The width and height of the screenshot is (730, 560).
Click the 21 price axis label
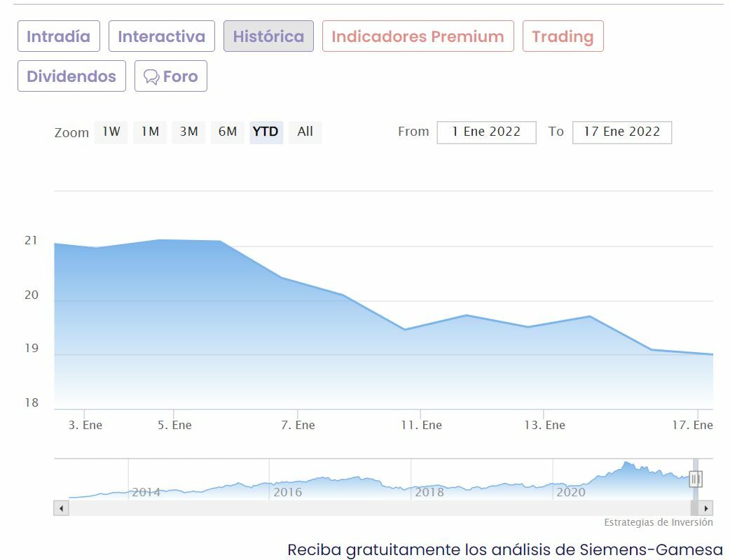32,241
